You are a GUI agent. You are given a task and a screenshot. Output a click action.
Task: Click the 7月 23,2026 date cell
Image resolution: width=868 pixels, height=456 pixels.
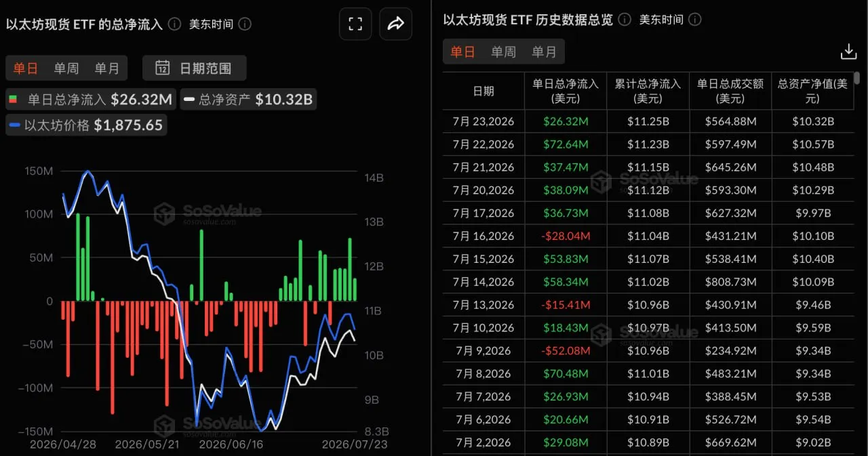click(x=484, y=122)
